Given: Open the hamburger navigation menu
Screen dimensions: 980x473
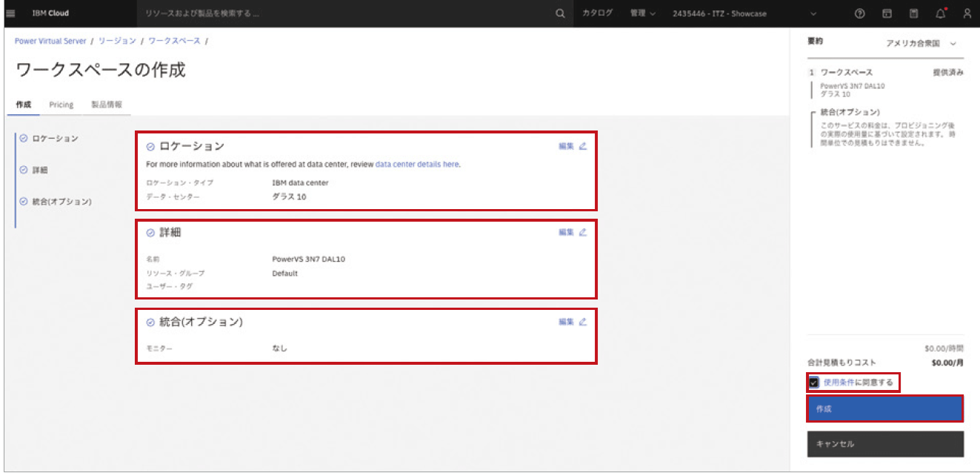Looking at the screenshot, I should tap(10, 13).
